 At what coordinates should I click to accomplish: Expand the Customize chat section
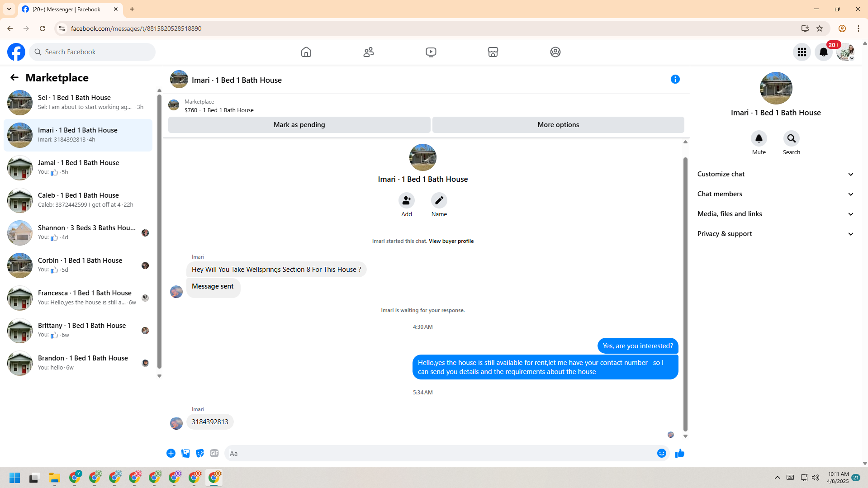tap(776, 174)
